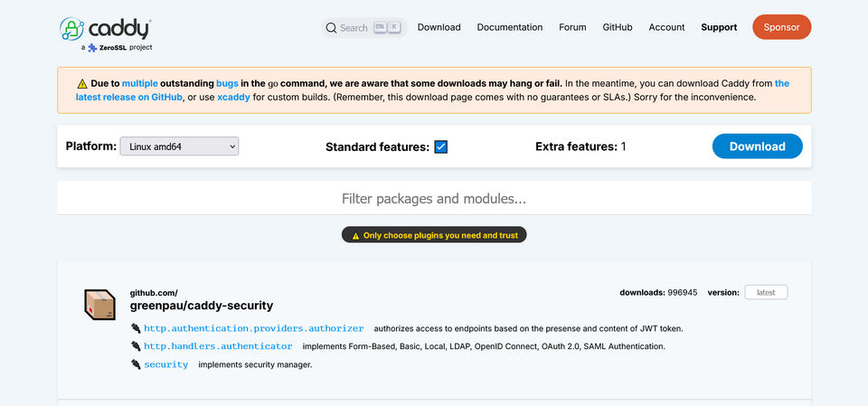
Task: Click the greenpau/caddy-security package title
Action: click(202, 306)
